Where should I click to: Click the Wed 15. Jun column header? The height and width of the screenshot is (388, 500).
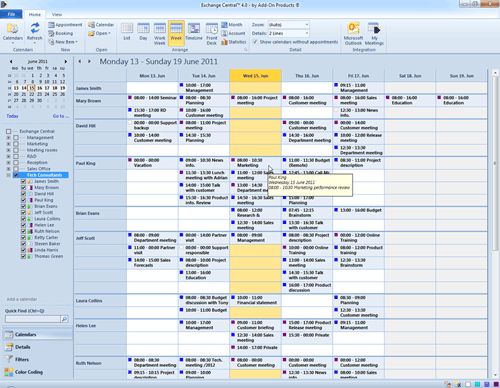(255, 76)
